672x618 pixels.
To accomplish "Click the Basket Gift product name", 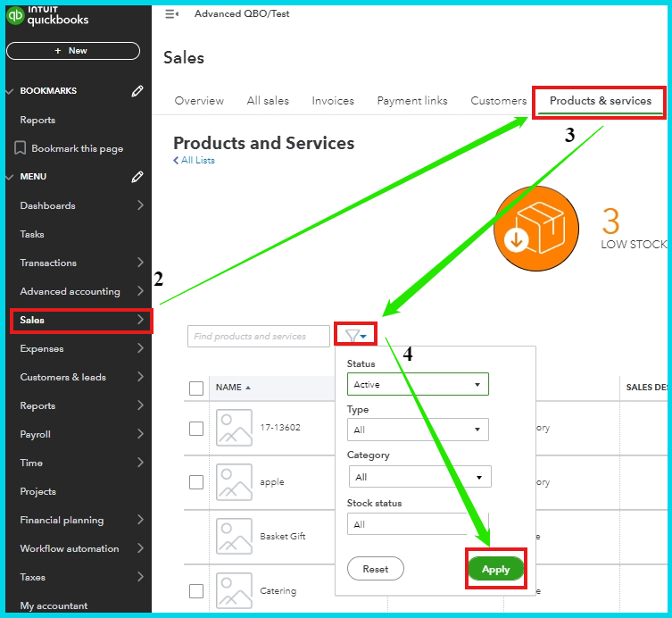I will (x=282, y=536).
